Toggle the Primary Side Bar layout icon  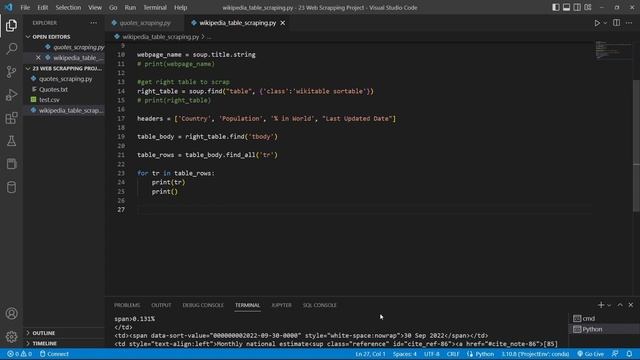[556, 7]
